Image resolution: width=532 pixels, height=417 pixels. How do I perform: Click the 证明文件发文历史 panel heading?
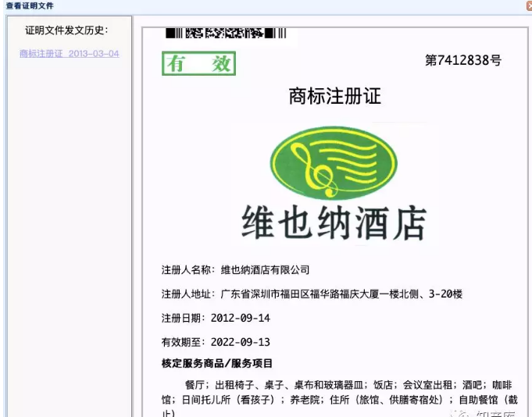66,30
